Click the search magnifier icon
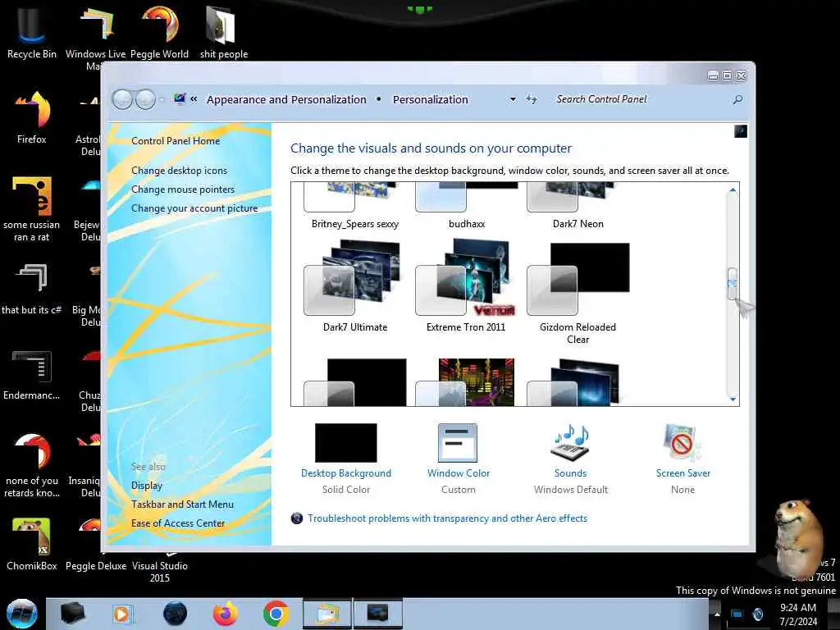The image size is (840, 630). click(737, 99)
